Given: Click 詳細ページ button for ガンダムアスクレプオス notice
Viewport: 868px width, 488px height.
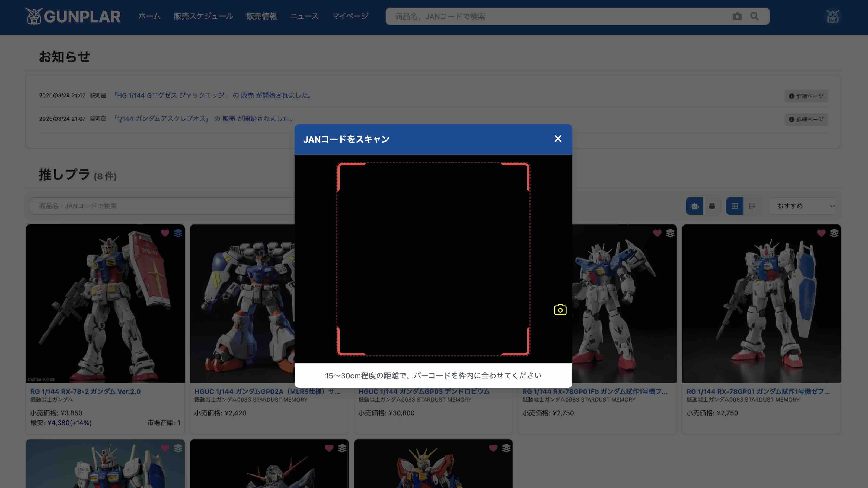Looking at the screenshot, I should coord(806,119).
